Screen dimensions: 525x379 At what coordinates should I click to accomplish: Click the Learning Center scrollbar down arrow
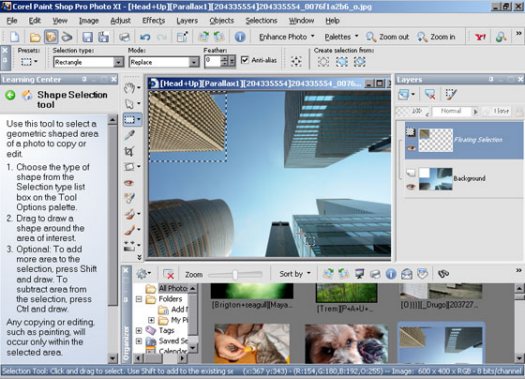112,358
